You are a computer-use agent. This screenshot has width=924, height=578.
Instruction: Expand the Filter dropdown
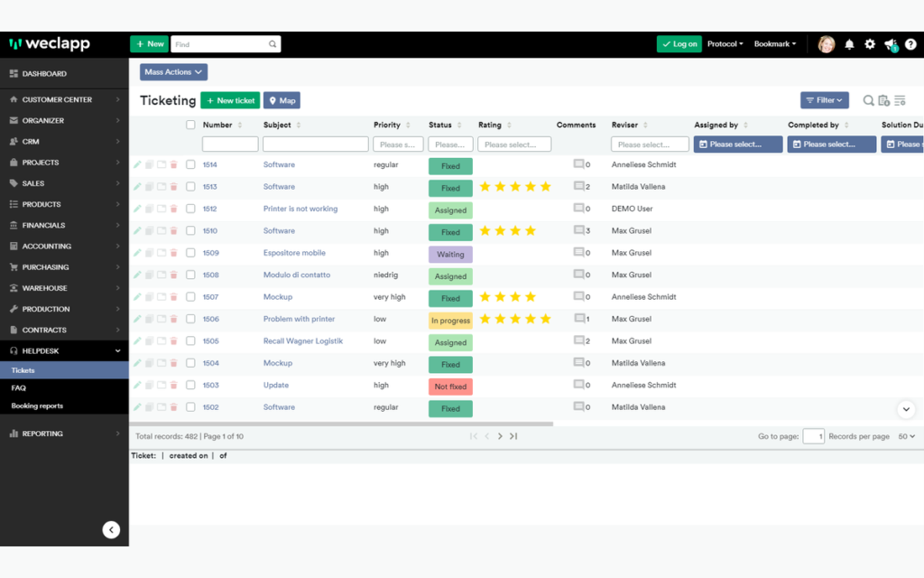click(825, 100)
